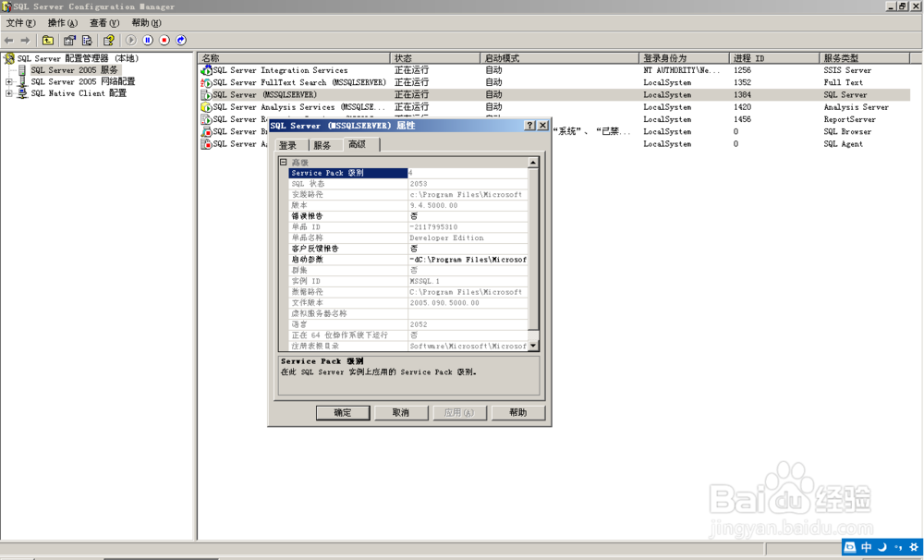Dismiss the dialog via the 取消 button
Image resolution: width=924 pixels, height=560 pixels.
point(401,412)
